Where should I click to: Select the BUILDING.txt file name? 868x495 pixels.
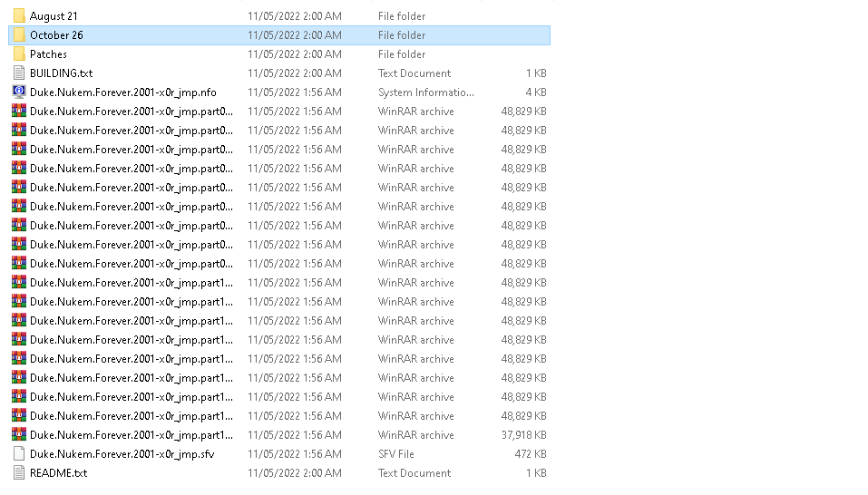tap(61, 73)
